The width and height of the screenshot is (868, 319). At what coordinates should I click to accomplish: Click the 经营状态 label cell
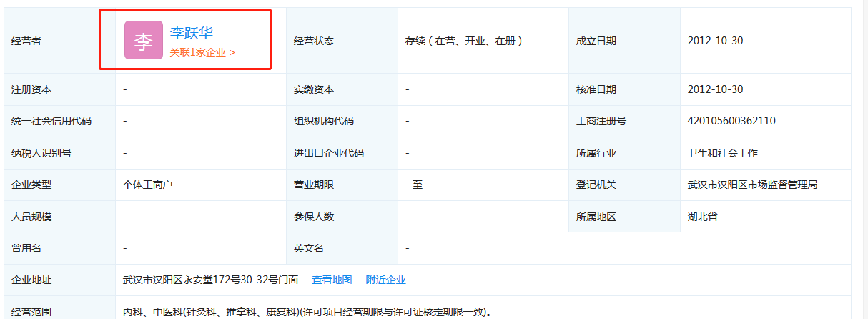tap(342, 41)
